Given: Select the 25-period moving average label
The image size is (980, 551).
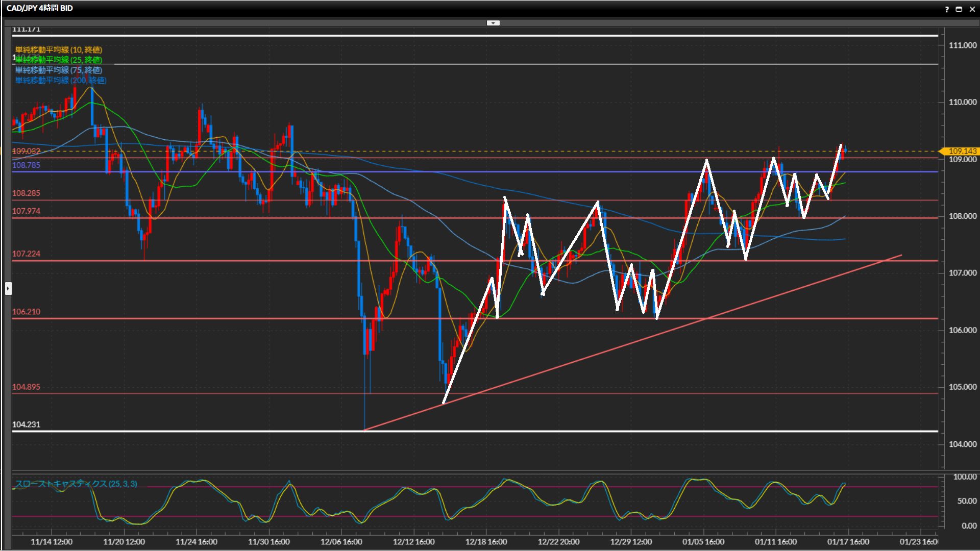Looking at the screenshot, I should coord(59,60).
